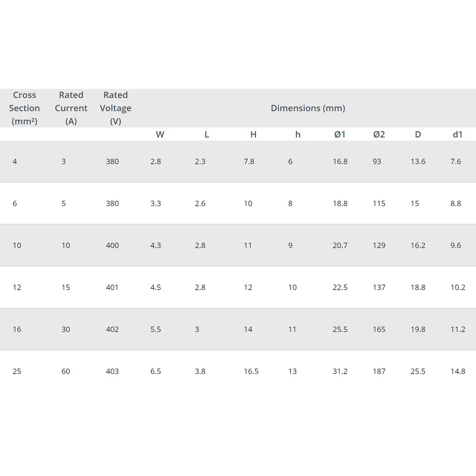The image size is (476, 476).
Task: Click the Ø2 value 129
Action: pyautogui.click(x=379, y=245)
